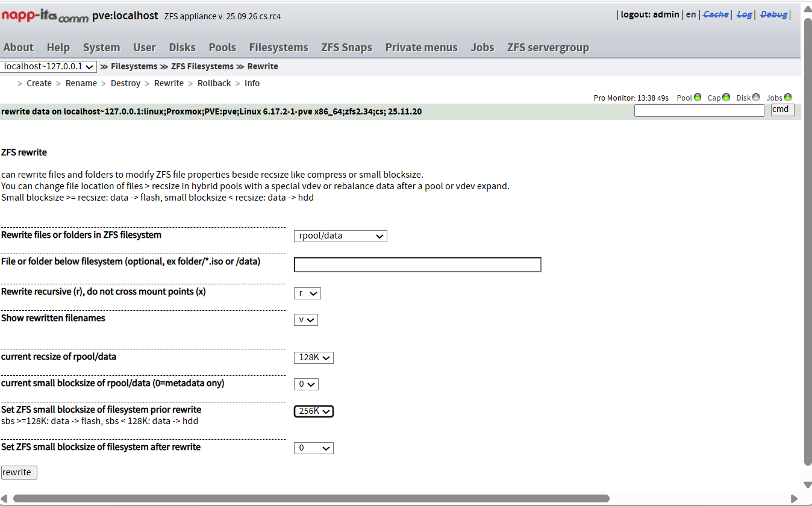Click the "ZFS appliance v. 25.09.26.cs.rc4" version text
This screenshot has height=506, width=812.
click(x=222, y=16)
